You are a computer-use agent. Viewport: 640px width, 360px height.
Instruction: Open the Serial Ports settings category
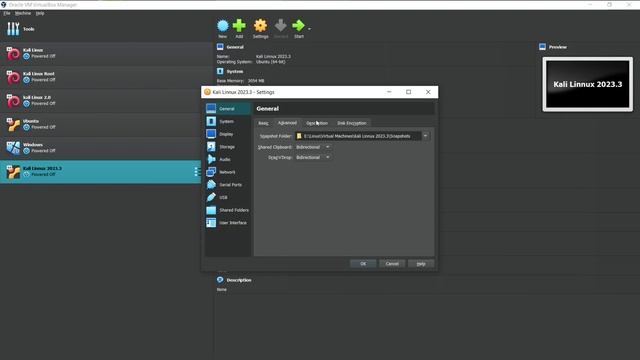click(228, 184)
